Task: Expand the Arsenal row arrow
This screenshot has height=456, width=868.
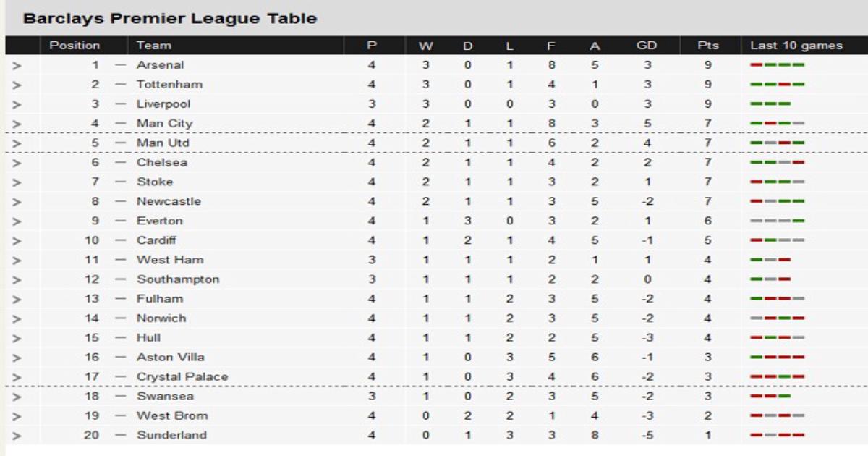Action: 17,65
